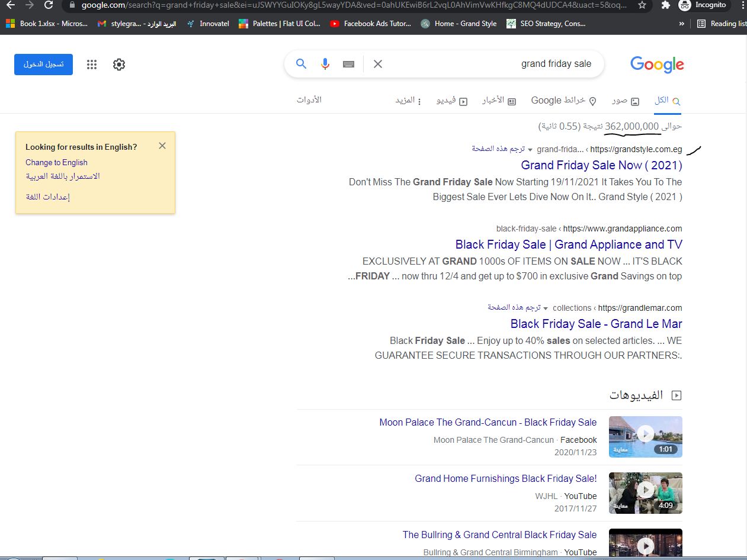
Task: Open the المزيد more menu
Action: point(409,101)
